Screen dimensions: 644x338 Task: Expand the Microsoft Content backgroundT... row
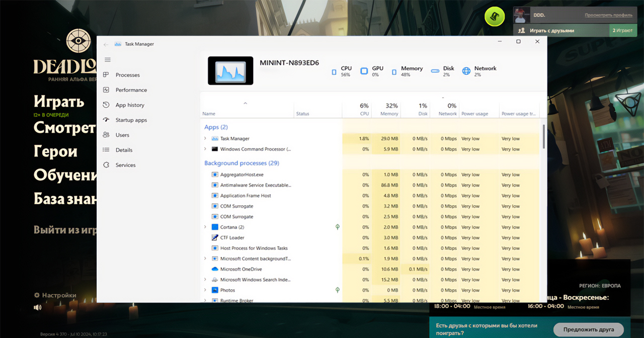[205, 259]
